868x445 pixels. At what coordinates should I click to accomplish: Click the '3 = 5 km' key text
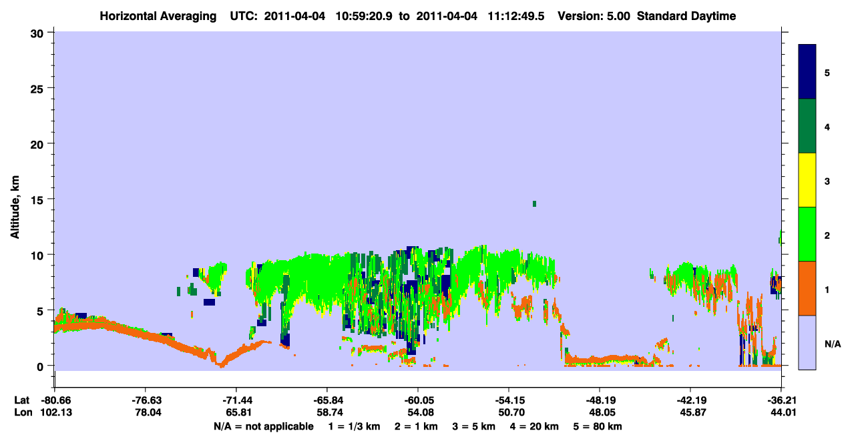(474, 426)
